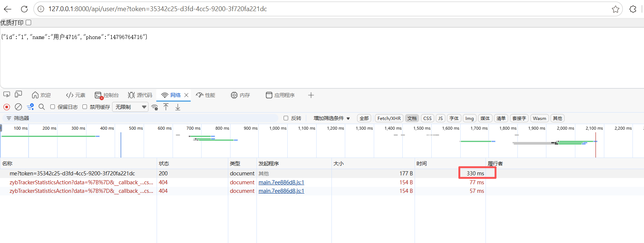Toggle the network filter bar icon

[x=30, y=107]
